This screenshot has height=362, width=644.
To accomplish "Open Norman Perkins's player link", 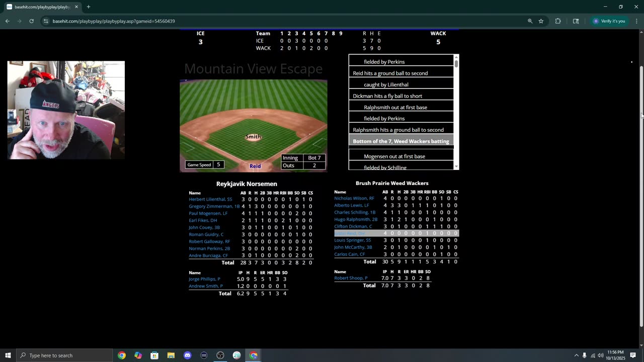I will click(209, 249).
